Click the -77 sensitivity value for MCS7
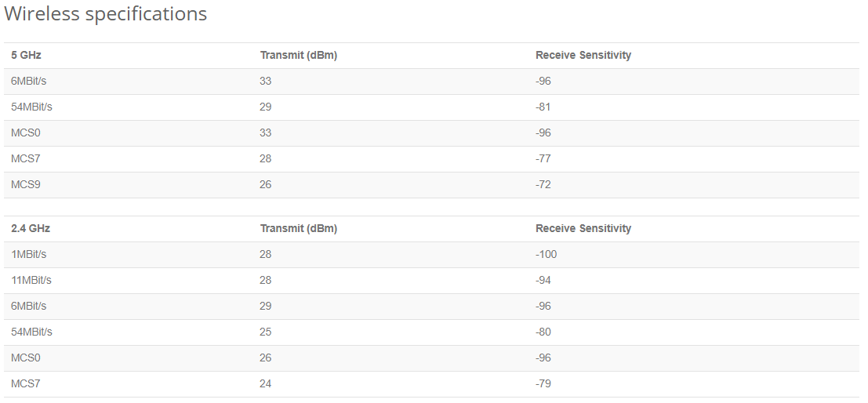This screenshot has width=868, height=403. [543, 159]
